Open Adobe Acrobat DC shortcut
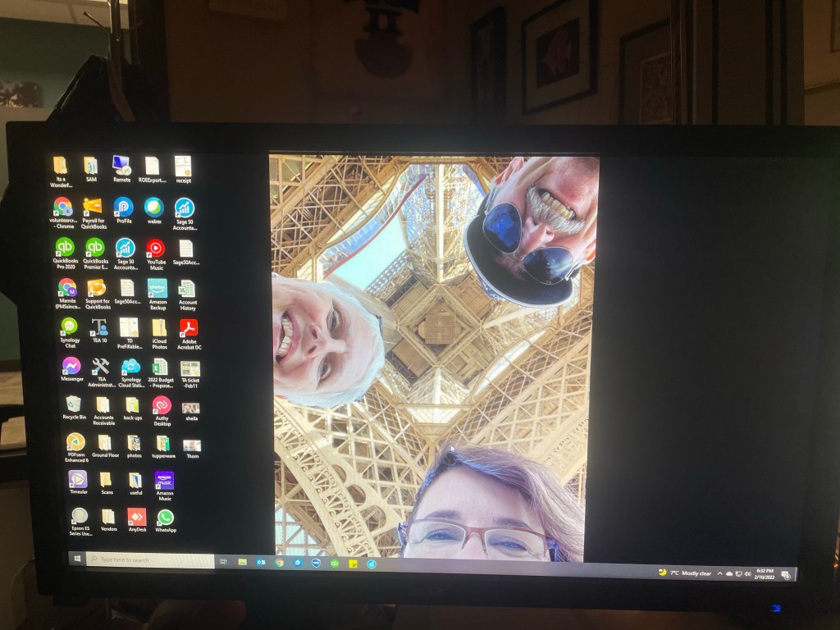 click(x=189, y=329)
